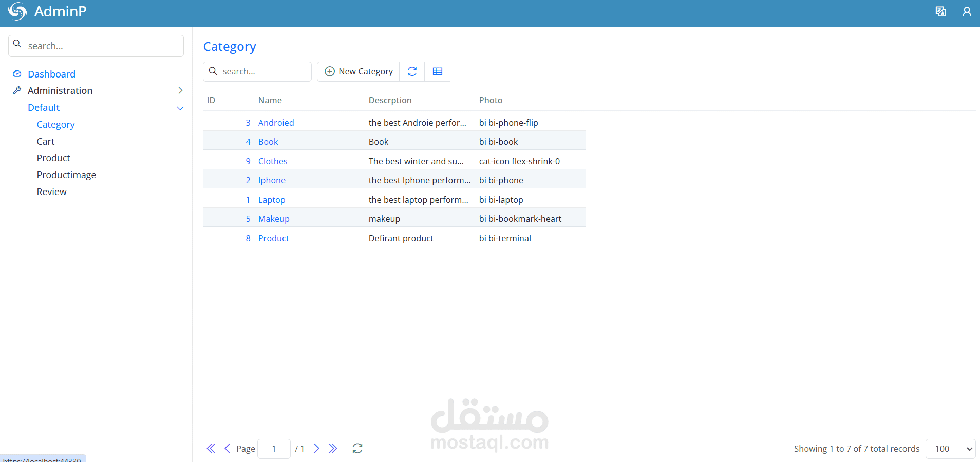Open the Review sidebar item

pos(51,191)
